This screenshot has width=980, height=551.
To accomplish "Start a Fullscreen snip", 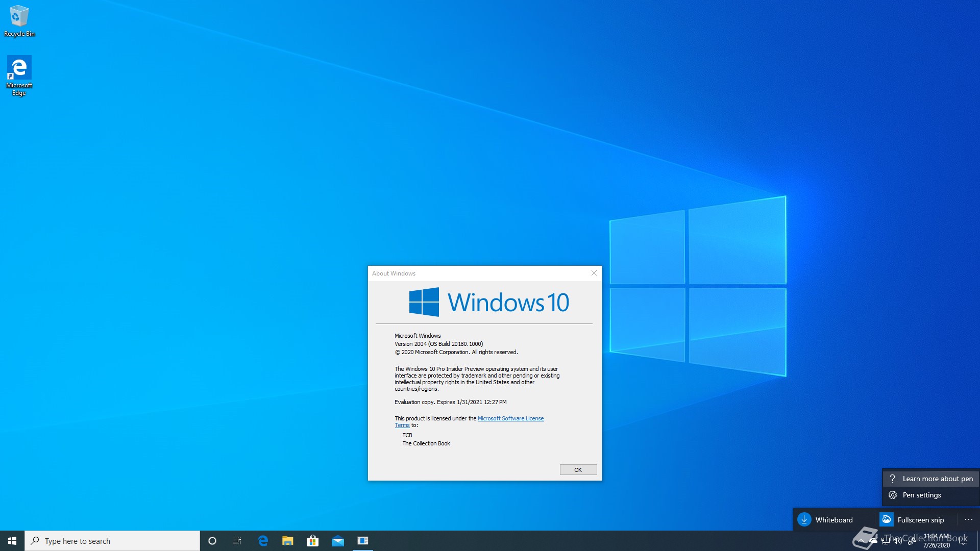I will coord(916,520).
